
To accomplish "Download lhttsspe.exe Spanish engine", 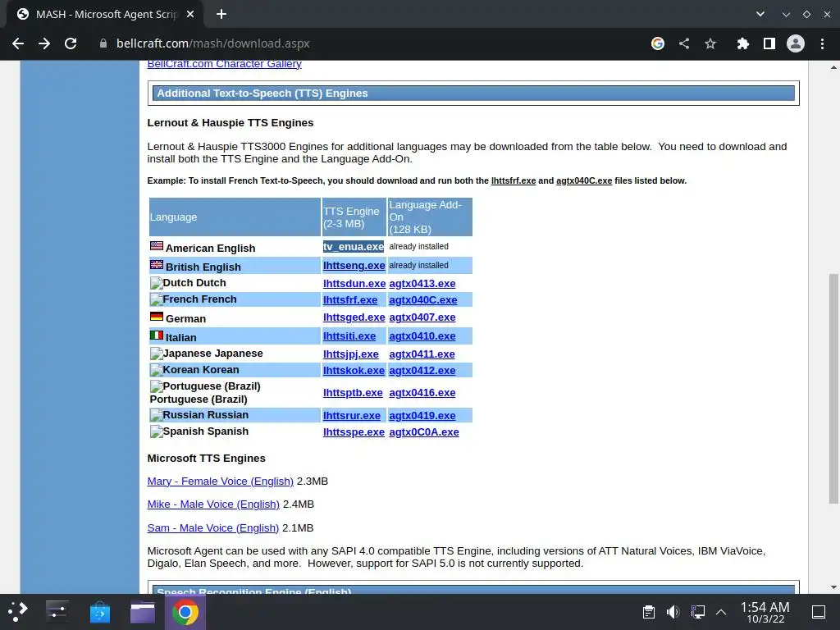I will [354, 432].
